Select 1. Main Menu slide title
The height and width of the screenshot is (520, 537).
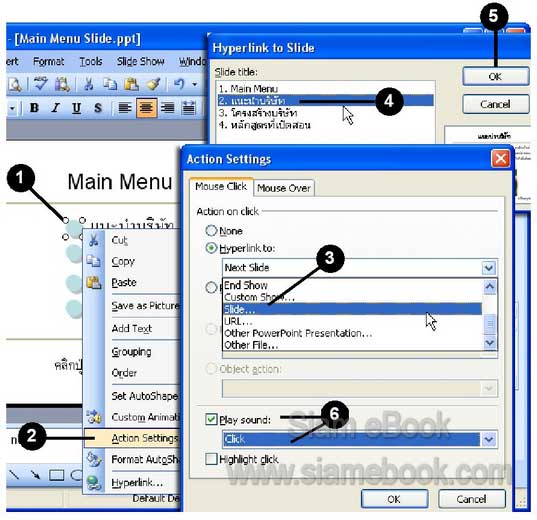[x=248, y=89]
